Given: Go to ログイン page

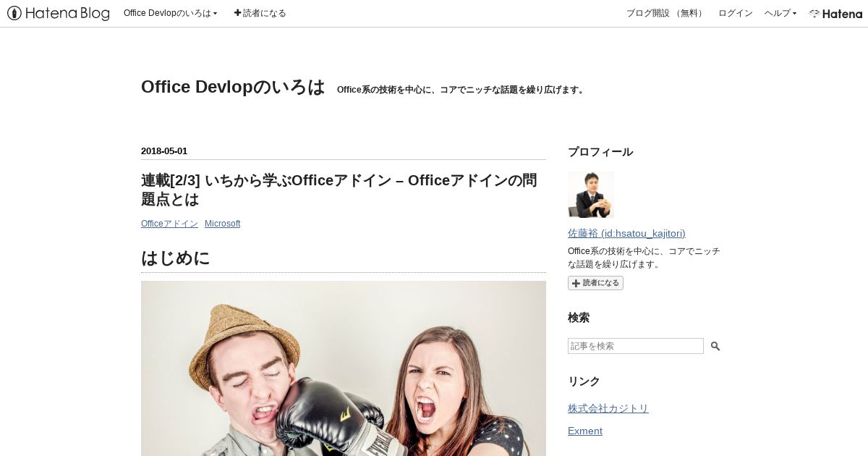Looking at the screenshot, I should pos(735,13).
